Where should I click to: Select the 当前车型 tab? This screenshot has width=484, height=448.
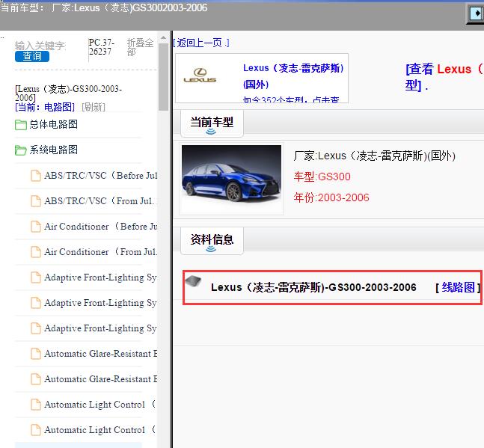pos(212,123)
